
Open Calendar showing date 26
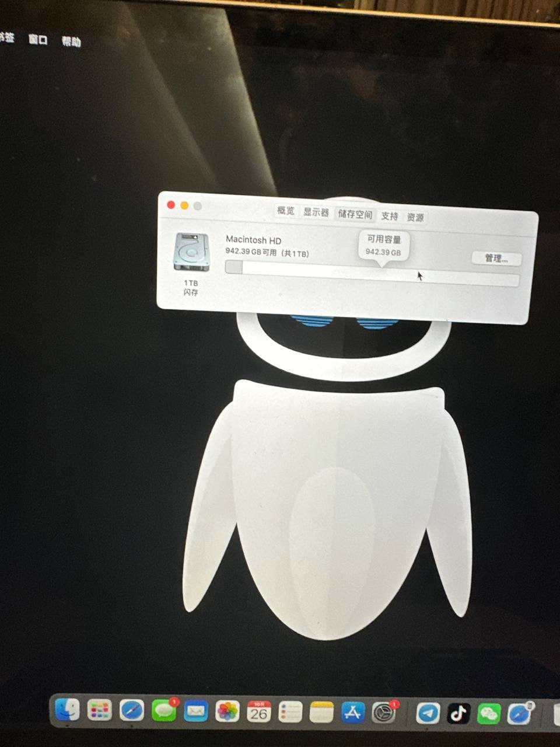[259, 712]
